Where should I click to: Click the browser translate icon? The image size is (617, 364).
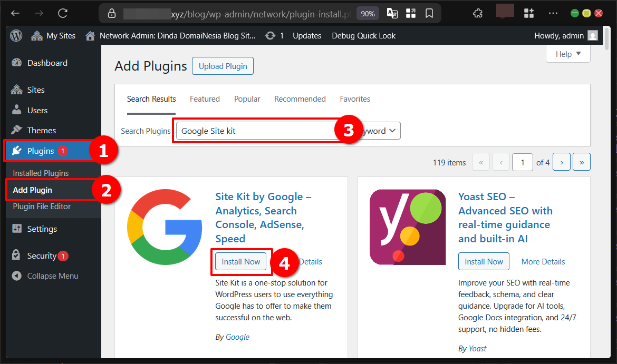(x=392, y=13)
